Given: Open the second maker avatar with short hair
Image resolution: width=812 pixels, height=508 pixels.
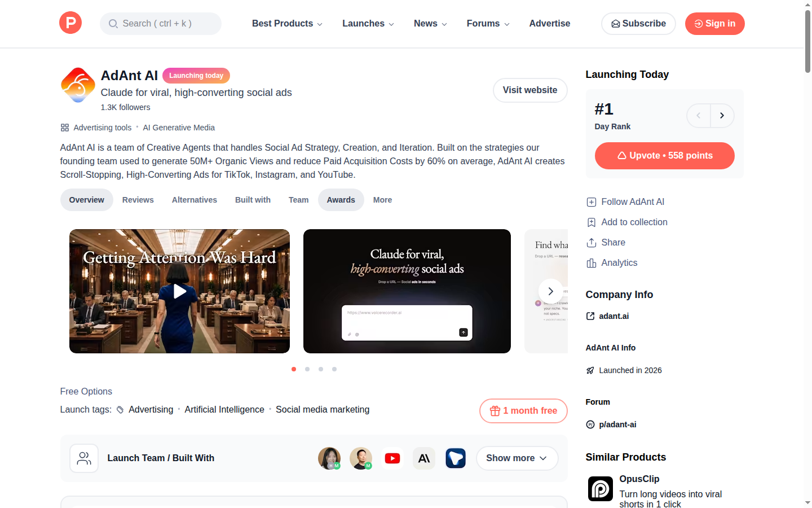Looking at the screenshot, I should pos(361,458).
